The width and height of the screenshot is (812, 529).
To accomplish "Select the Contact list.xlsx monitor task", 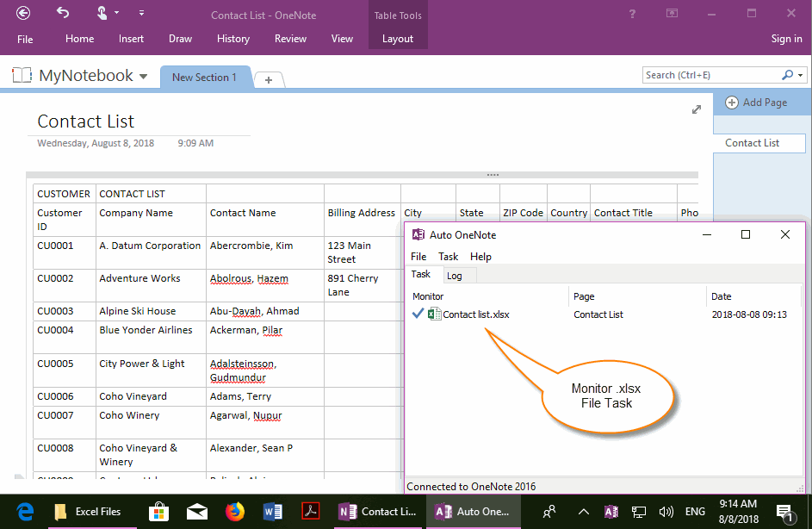I will click(x=476, y=314).
